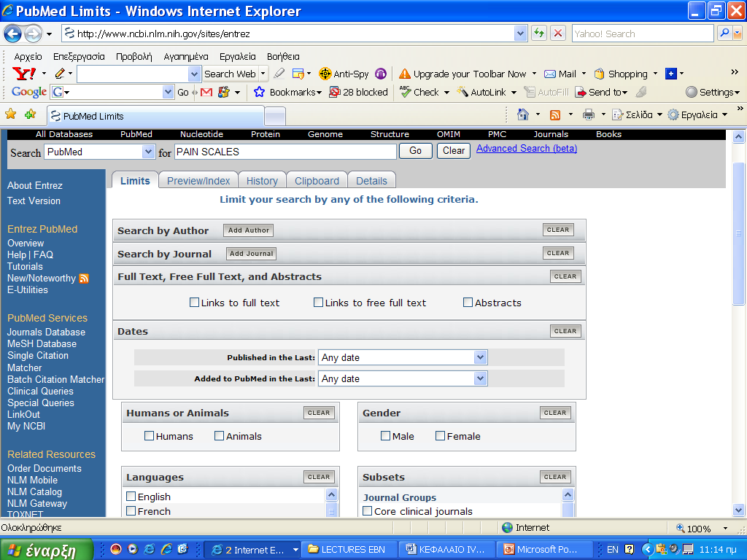The image size is (747, 560).
Task: Open the MeSH Database link
Action: click(x=42, y=344)
